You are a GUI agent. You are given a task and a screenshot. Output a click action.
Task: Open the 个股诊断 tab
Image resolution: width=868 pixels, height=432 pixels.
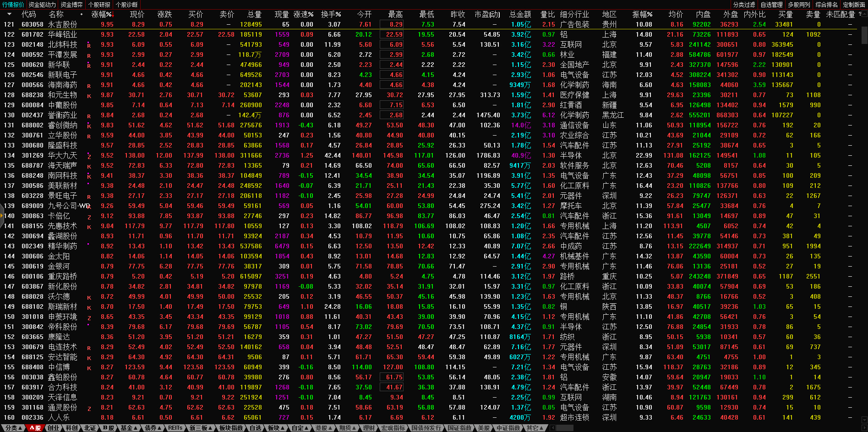point(126,5)
